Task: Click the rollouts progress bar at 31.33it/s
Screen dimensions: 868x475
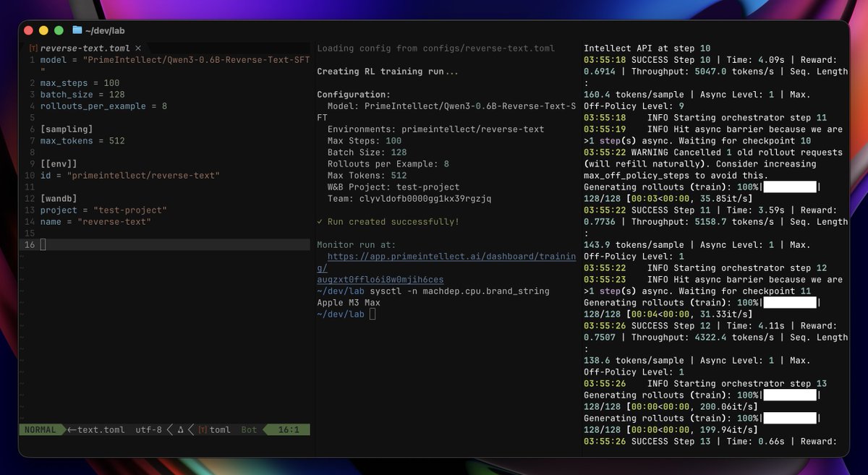Action: [x=790, y=303]
